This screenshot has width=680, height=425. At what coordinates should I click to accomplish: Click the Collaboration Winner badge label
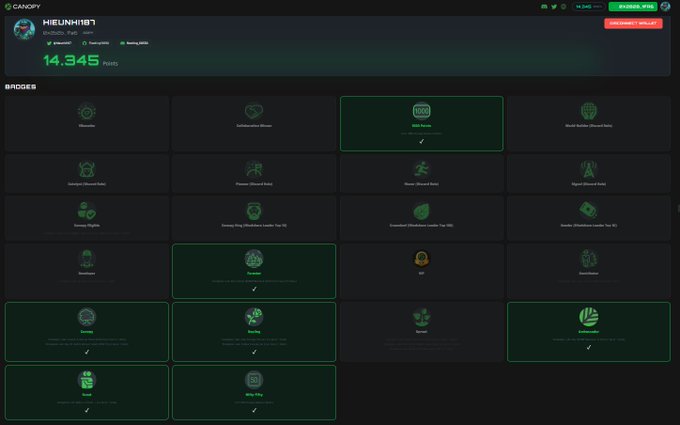[254, 126]
